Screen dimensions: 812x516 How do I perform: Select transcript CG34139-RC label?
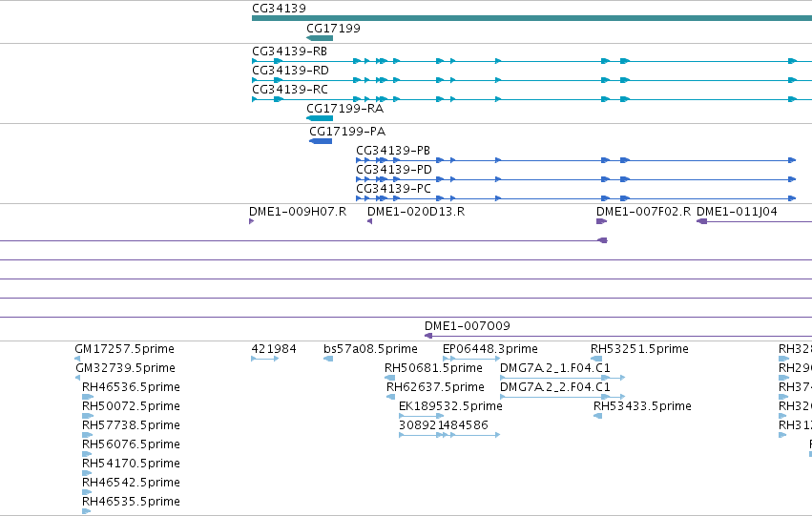tap(290, 90)
